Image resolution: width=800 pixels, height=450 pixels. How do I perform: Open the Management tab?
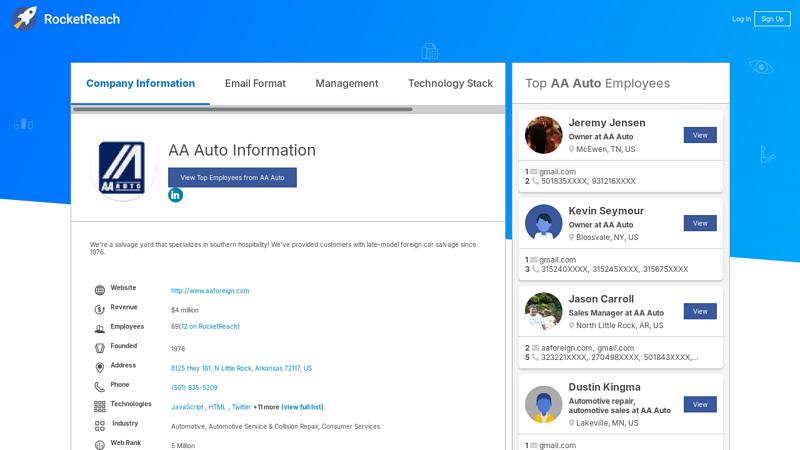[x=347, y=83]
